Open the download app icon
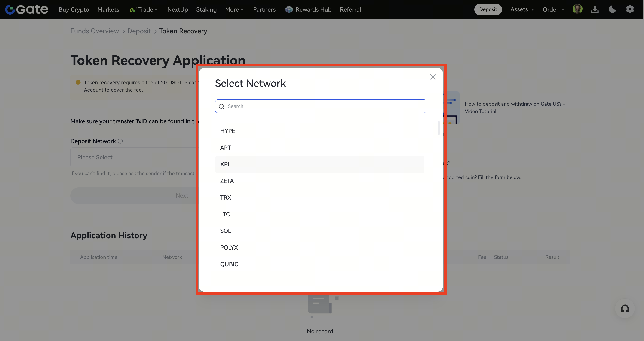This screenshot has height=341, width=644. pyautogui.click(x=595, y=9)
